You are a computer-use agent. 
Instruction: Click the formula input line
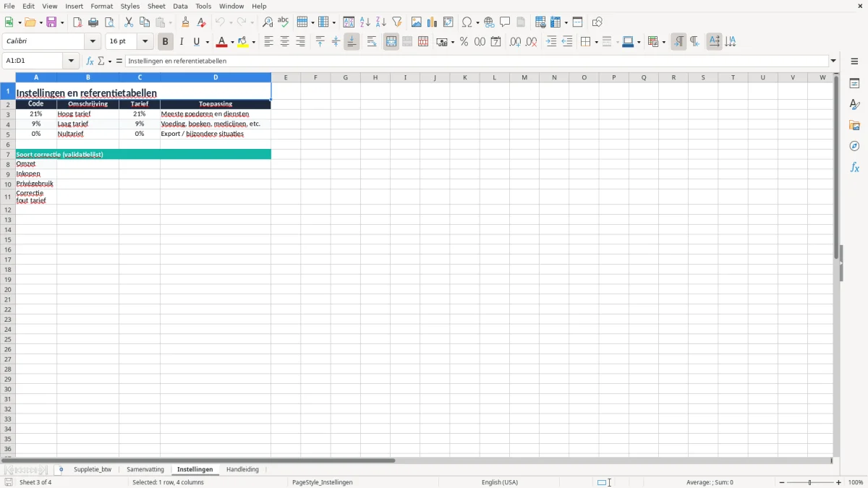pyautogui.click(x=477, y=61)
